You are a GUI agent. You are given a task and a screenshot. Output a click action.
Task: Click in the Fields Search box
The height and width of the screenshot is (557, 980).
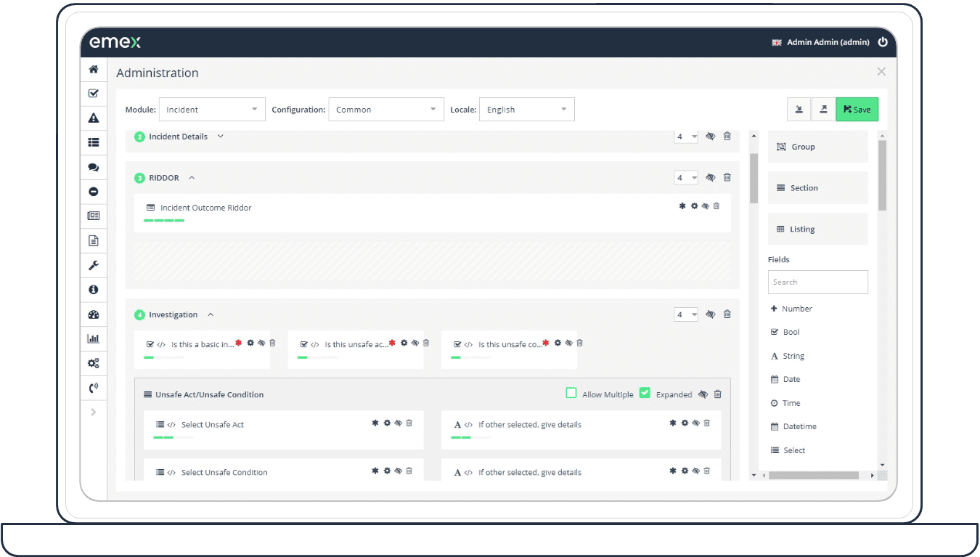point(818,282)
